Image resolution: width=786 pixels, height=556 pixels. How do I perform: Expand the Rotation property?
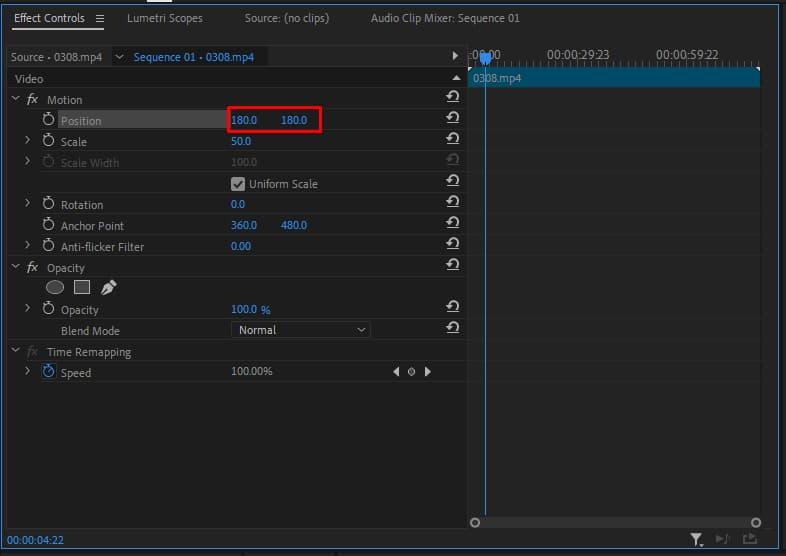[28, 204]
